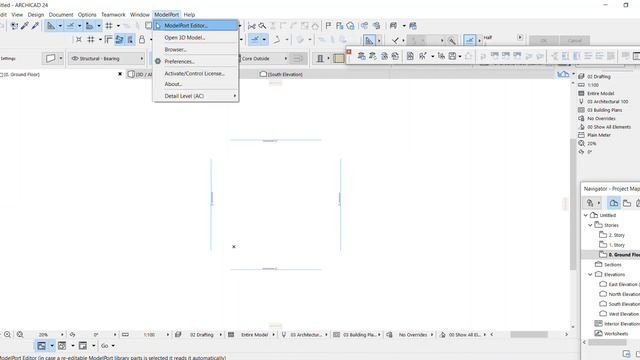Collapse the Untitled project tree node

click(586, 215)
